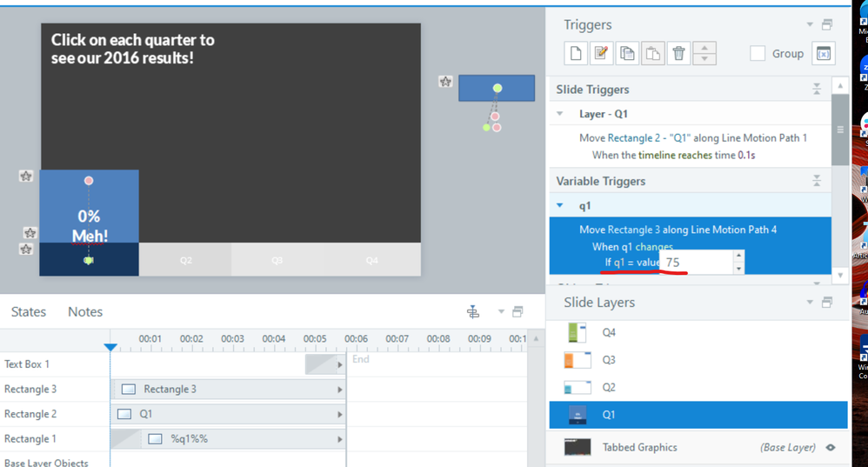Viewport: 868px width, 467px height.
Task: Collapse all Slide Triggers section icon
Action: 817,89
